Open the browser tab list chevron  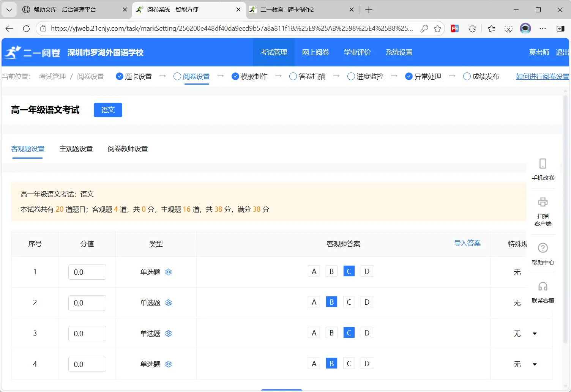9,9
